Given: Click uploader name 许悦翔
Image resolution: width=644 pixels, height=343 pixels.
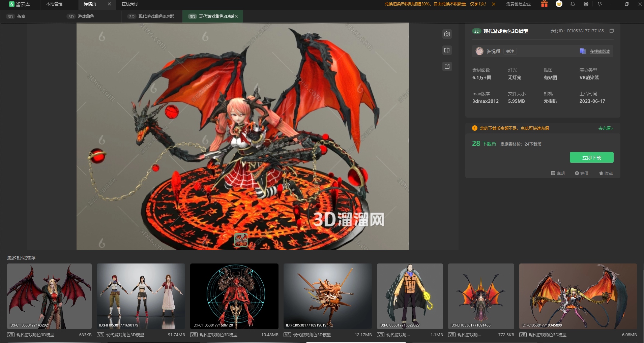Looking at the screenshot, I should tap(493, 51).
